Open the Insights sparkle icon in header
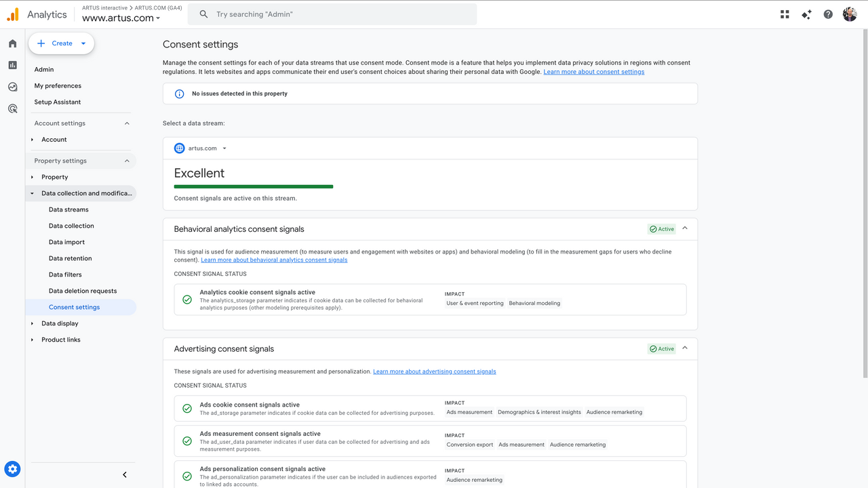 tap(806, 14)
